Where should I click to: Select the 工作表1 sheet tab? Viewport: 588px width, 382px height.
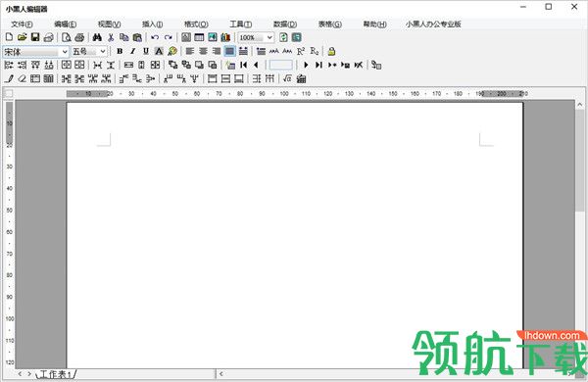56,374
